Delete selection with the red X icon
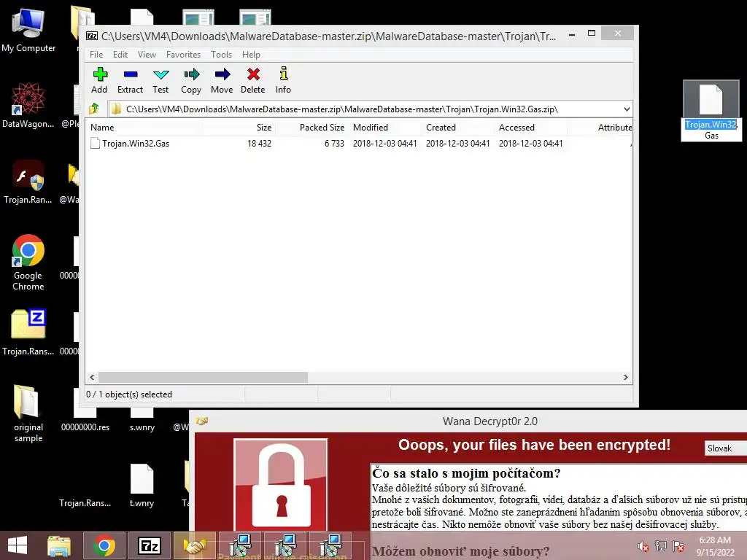This screenshot has width=747, height=560. coord(253,80)
